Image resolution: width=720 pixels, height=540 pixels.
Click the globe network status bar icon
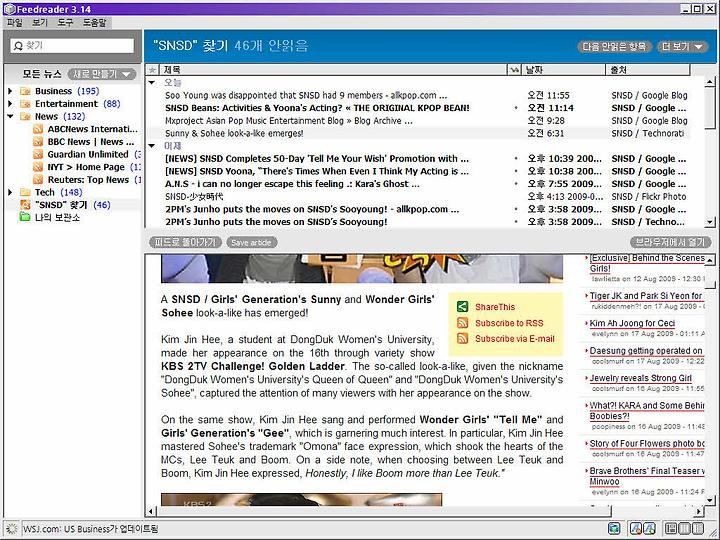614,529
